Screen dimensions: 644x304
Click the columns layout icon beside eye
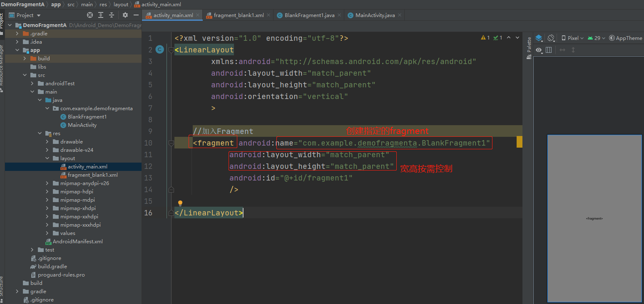pyautogui.click(x=549, y=50)
